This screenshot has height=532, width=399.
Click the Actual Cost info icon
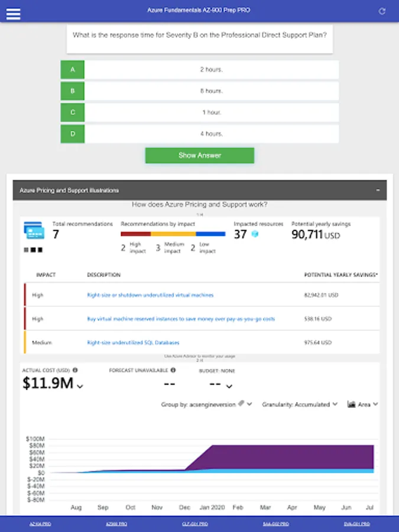(75, 370)
